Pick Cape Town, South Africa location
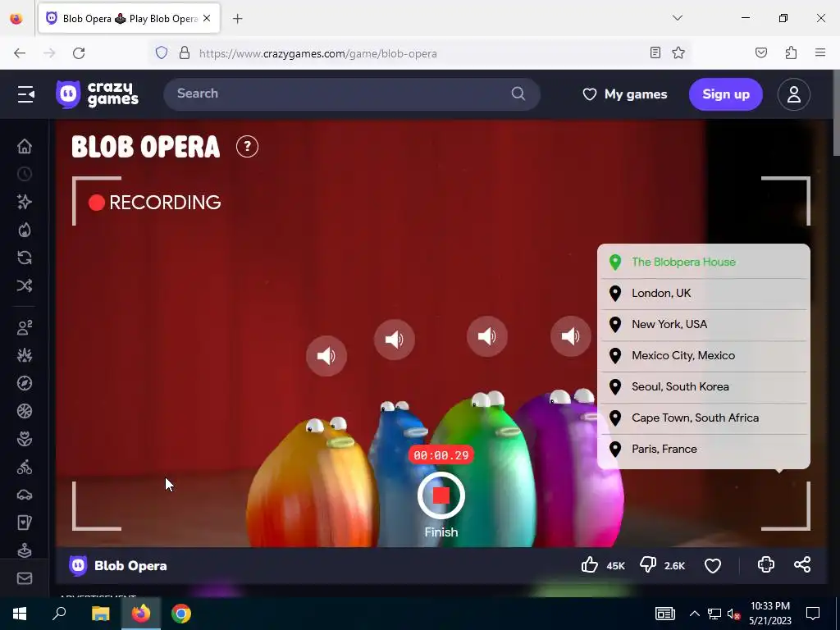 click(703, 418)
